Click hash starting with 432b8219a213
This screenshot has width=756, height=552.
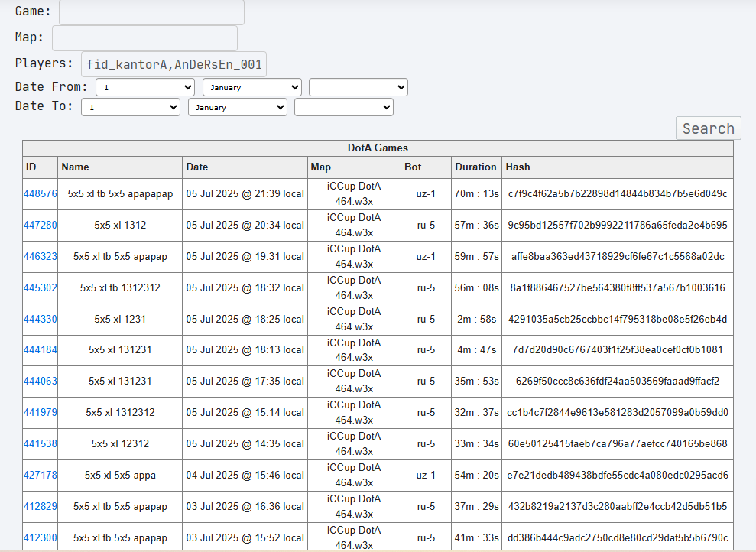[618, 506]
